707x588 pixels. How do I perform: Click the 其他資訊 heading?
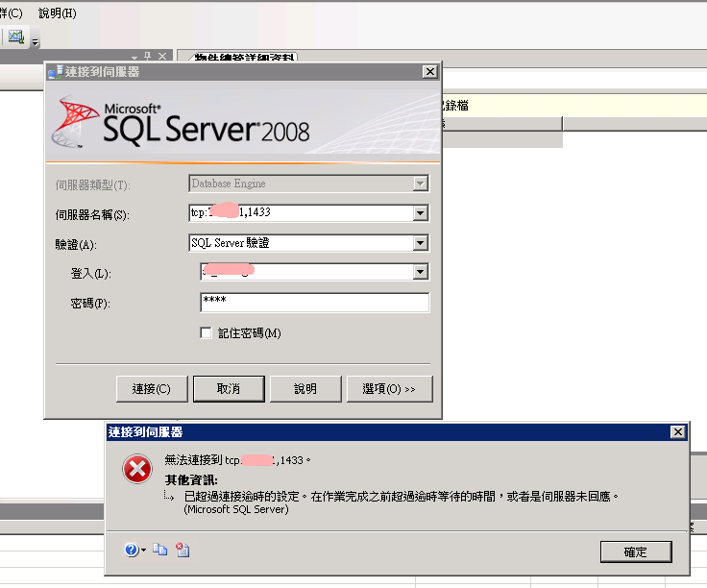[x=191, y=480]
